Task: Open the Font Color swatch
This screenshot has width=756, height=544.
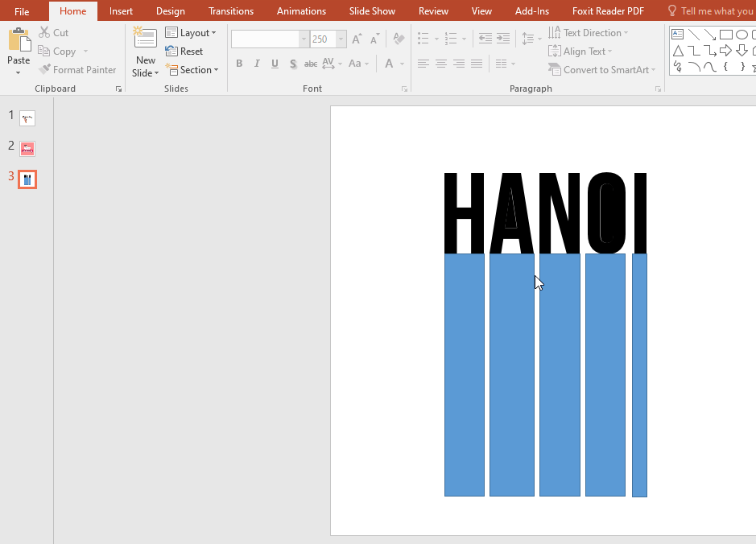Action: click(x=389, y=63)
